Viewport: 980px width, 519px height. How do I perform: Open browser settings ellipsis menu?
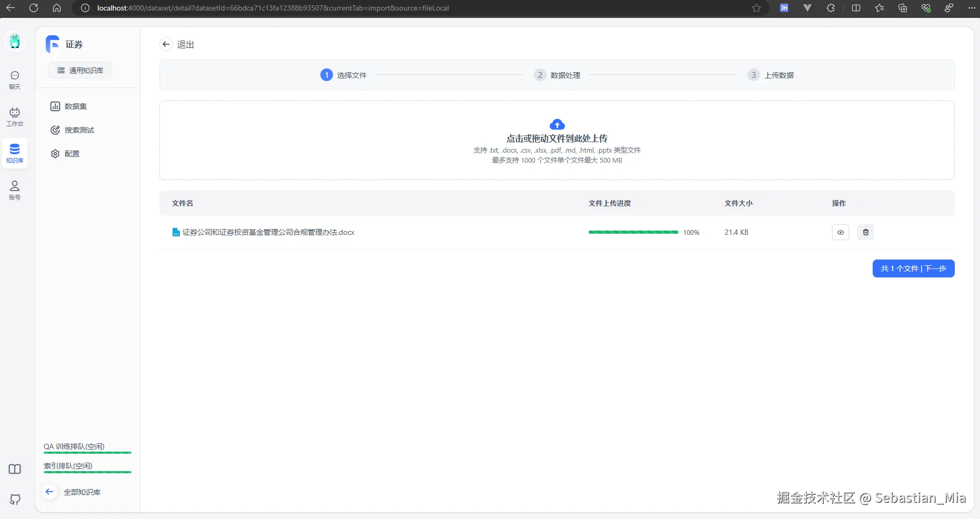pyautogui.click(x=972, y=8)
